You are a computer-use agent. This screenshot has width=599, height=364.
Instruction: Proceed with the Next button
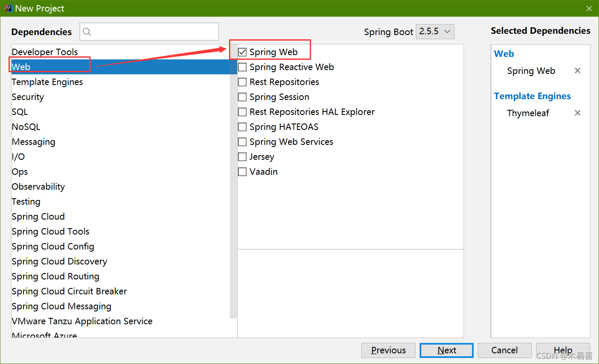click(x=446, y=350)
